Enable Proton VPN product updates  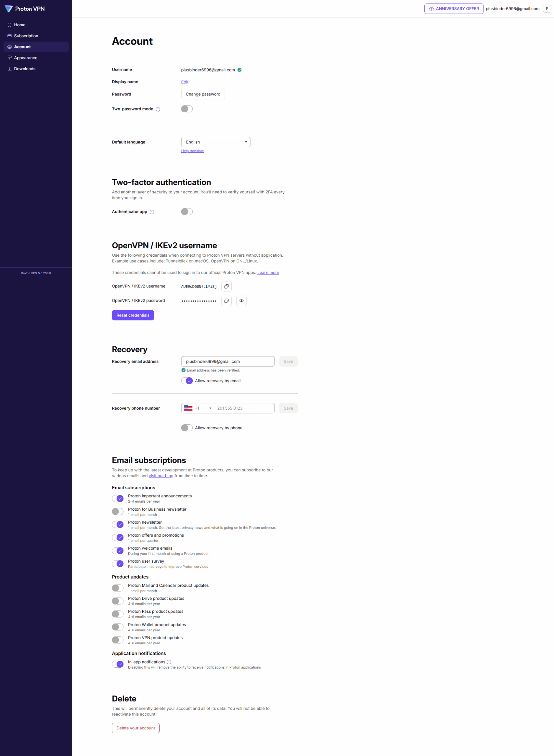(x=118, y=640)
